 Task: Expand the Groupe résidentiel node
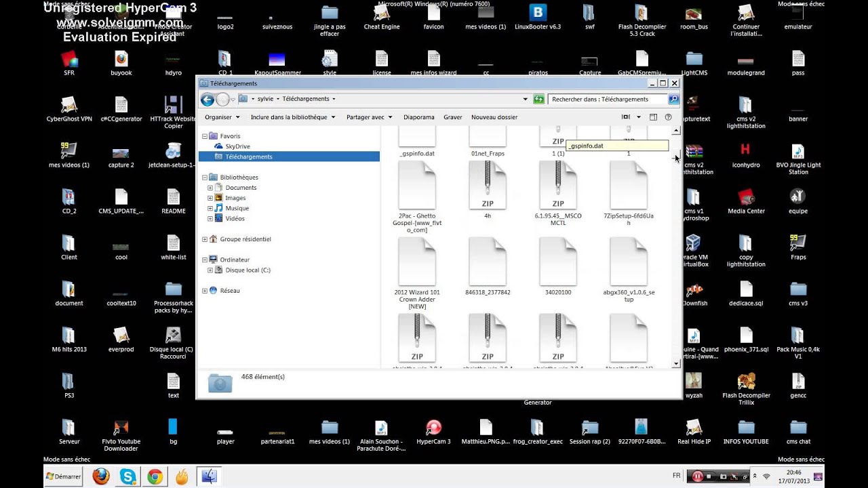tap(205, 239)
